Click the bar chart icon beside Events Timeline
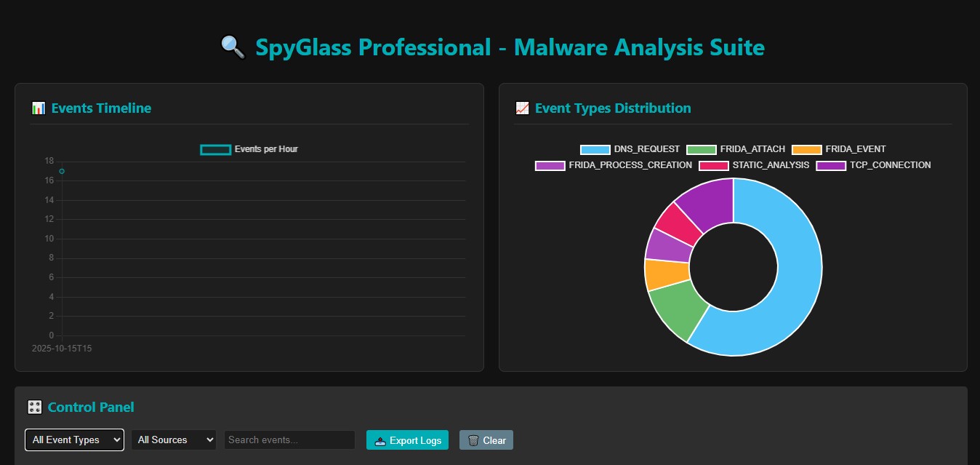980x465 pixels. pyautogui.click(x=39, y=108)
